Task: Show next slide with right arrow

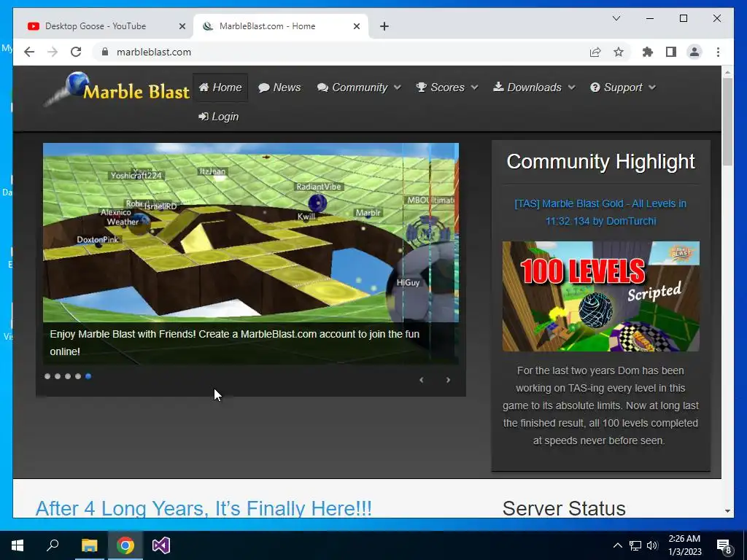Action: pos(448,379)
